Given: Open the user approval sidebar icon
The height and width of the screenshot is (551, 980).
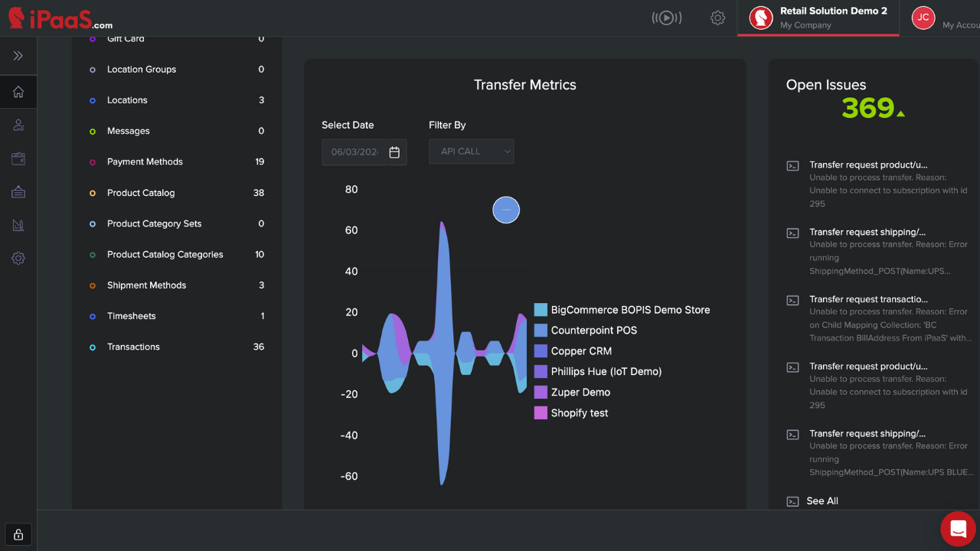Looking at the screenshot, I should 18,126.
